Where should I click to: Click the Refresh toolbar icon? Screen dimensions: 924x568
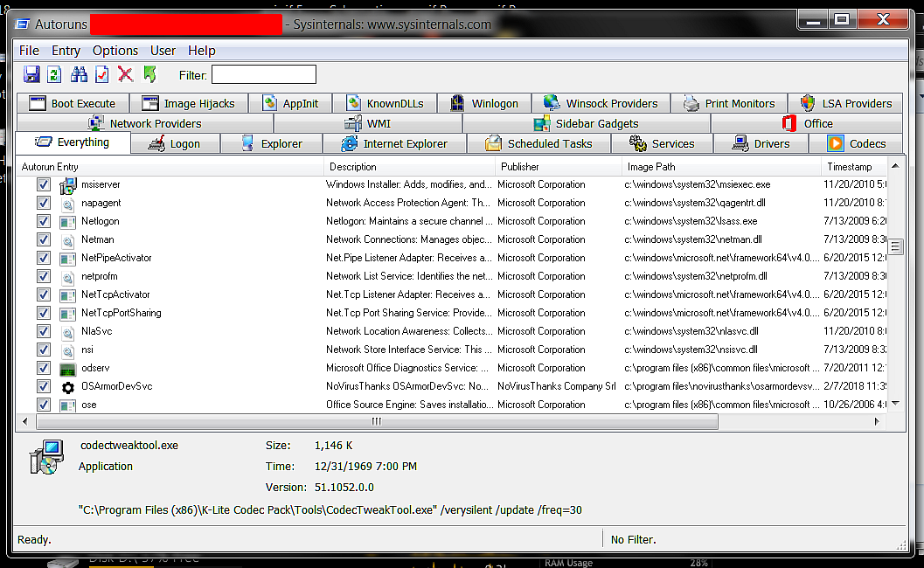point(54,75)
